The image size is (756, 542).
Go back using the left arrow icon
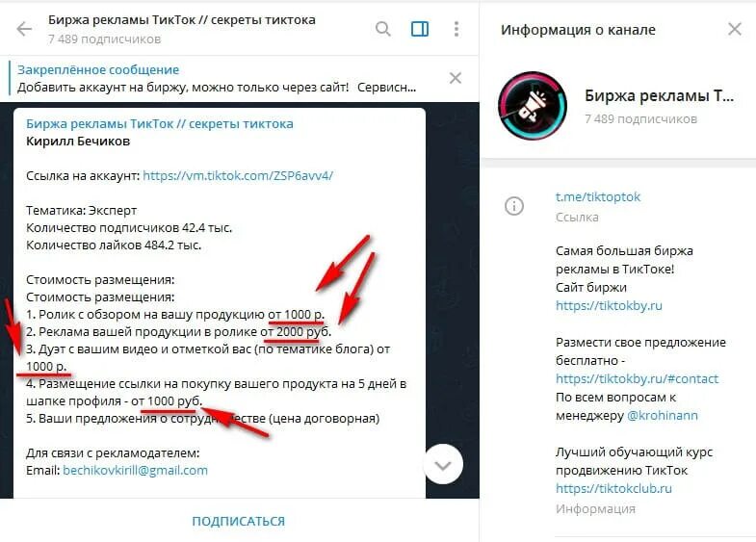click(24, 29)
